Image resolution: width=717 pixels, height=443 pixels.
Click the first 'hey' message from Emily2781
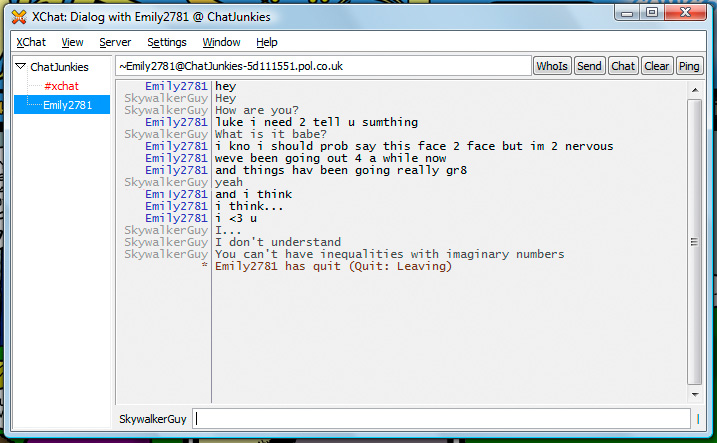click(x=225, y=86)
